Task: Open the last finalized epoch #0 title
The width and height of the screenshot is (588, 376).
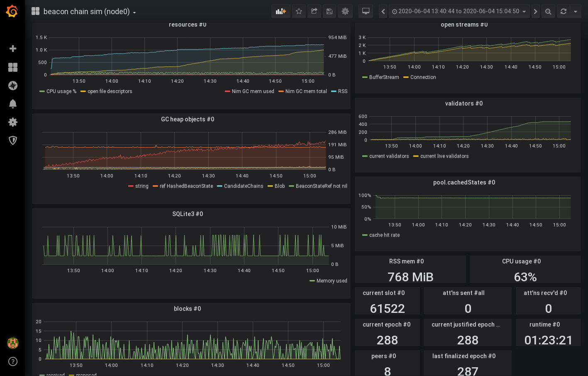Action: click(x=464, y=356)
